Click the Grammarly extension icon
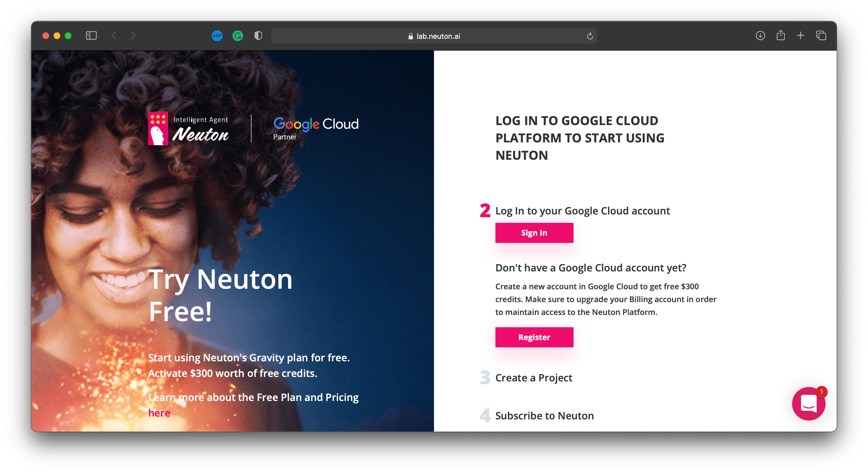Screen dimensions: 868x473 (x=238, y=36)
